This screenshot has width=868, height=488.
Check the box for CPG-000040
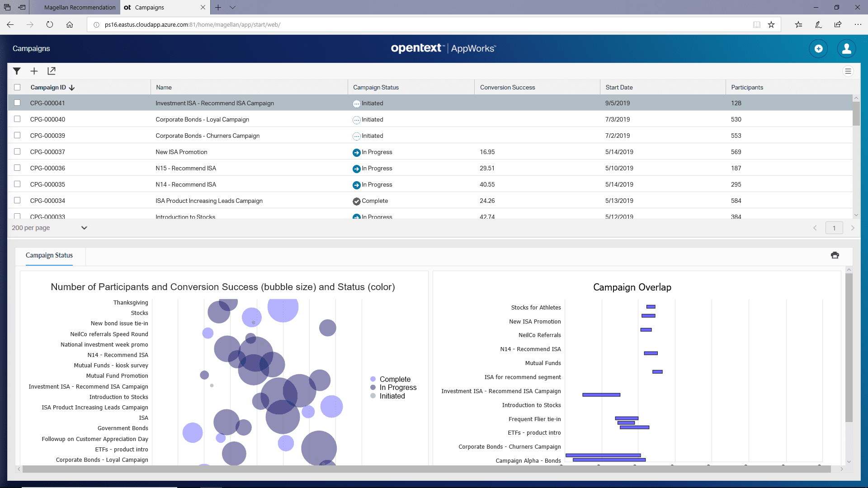(x=17, y=119)
